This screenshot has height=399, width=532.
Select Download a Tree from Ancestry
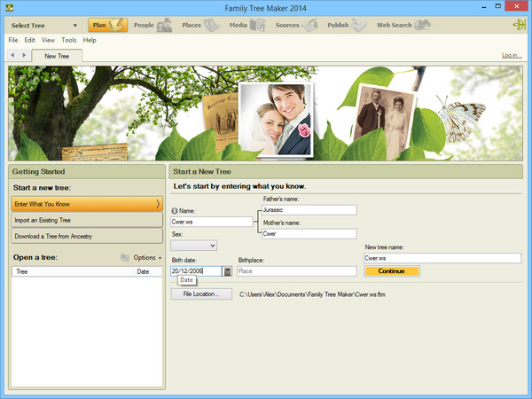(87, 236)
